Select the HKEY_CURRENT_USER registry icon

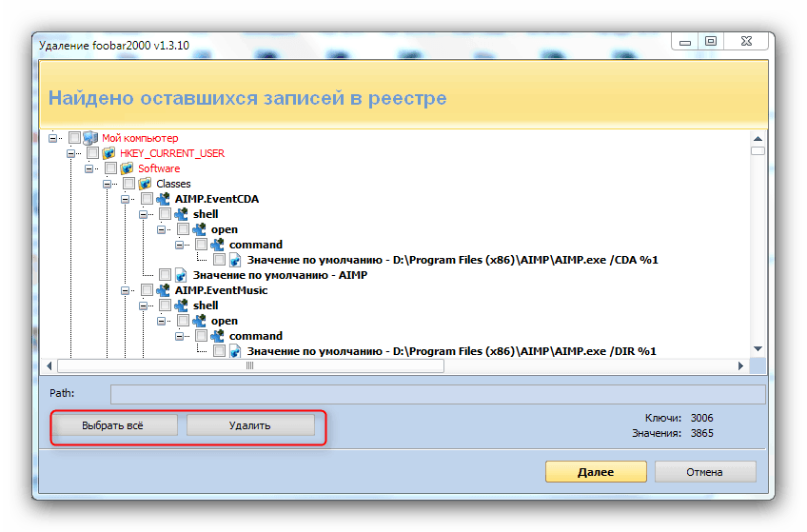[108, 153]
